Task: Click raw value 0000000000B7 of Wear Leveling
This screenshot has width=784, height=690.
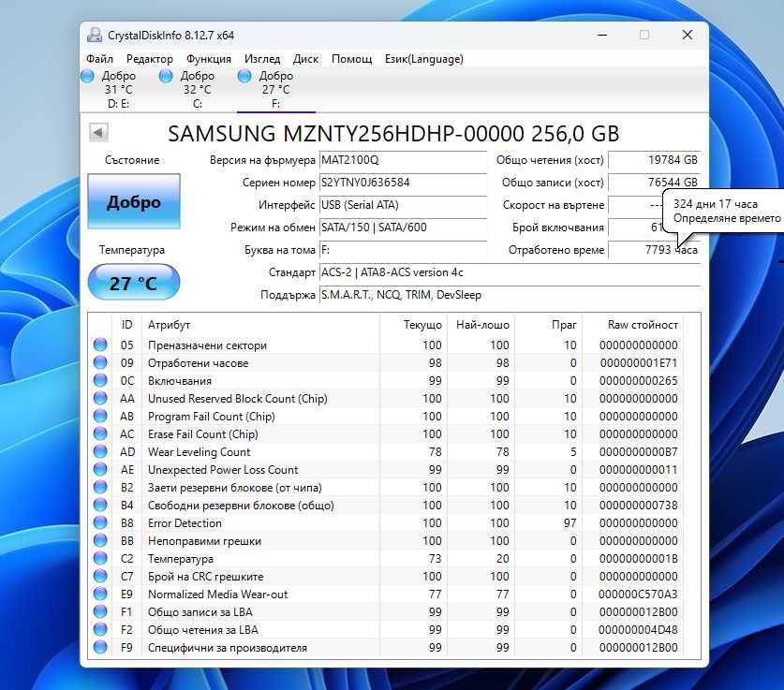Action: [x=639, y=451]
